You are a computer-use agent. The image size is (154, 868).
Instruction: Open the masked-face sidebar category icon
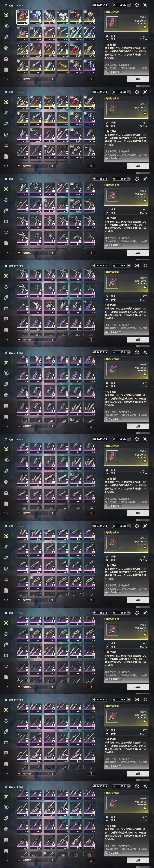point(6,59)
